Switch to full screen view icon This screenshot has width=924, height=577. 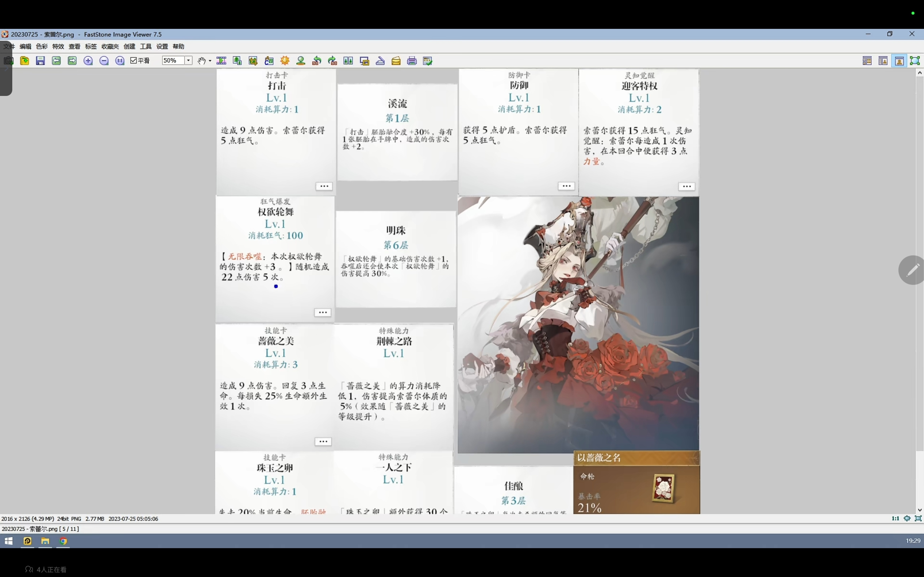915,61
